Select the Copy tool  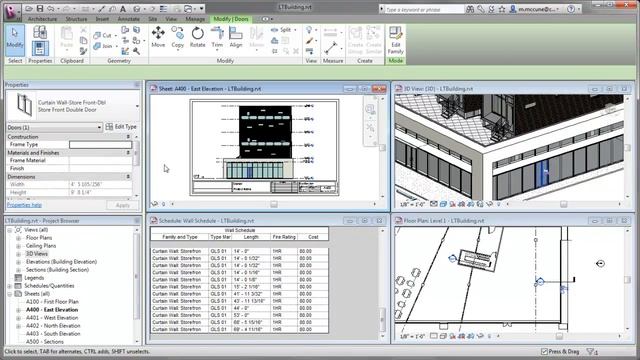[178, 37]
